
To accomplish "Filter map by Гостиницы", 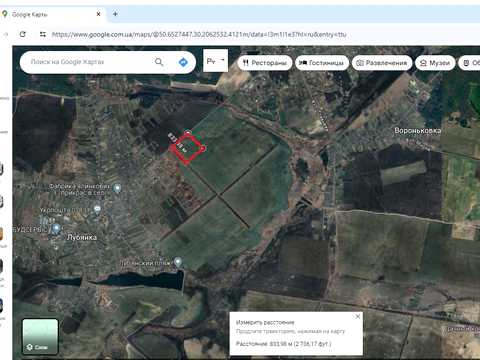I will 322,63.
